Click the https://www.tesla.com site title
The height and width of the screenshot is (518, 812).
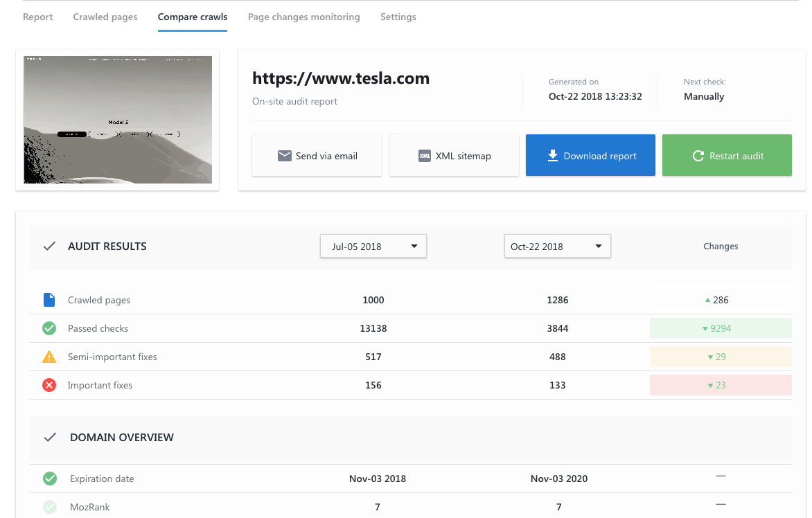(x=341, y=78)
